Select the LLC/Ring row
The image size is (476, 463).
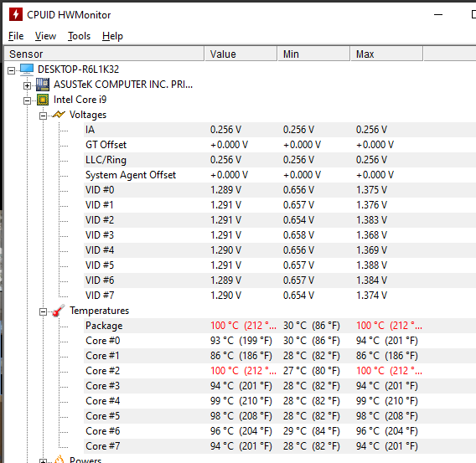[x=279, y=160]
